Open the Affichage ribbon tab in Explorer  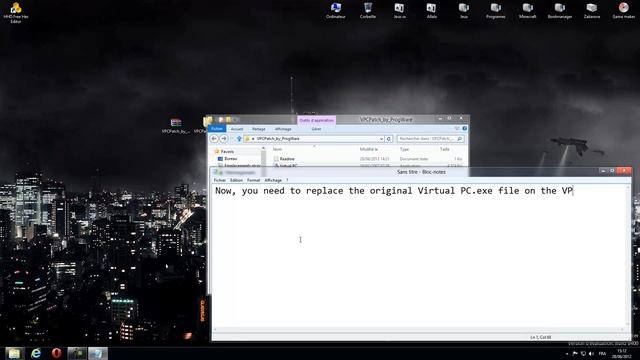click(283, 129)
